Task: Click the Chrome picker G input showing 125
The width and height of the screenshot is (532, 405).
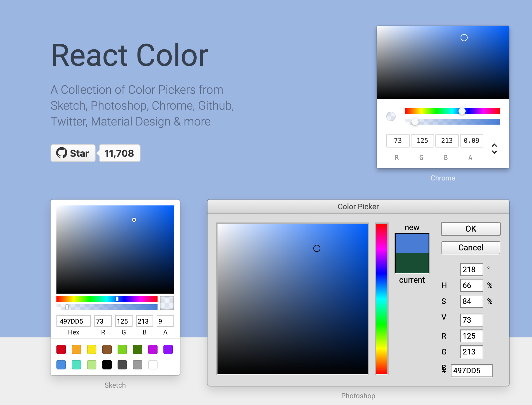Action: (x=422, y=141)
